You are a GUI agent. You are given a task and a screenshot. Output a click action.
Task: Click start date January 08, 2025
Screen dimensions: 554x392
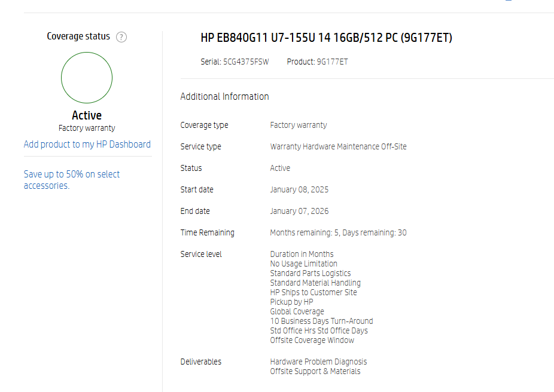pos(299,190)
